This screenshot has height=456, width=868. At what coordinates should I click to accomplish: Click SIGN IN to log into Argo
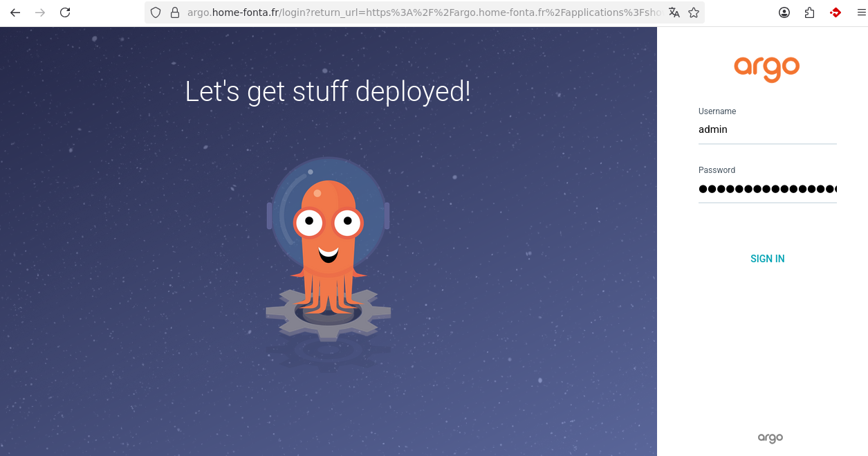767,258
